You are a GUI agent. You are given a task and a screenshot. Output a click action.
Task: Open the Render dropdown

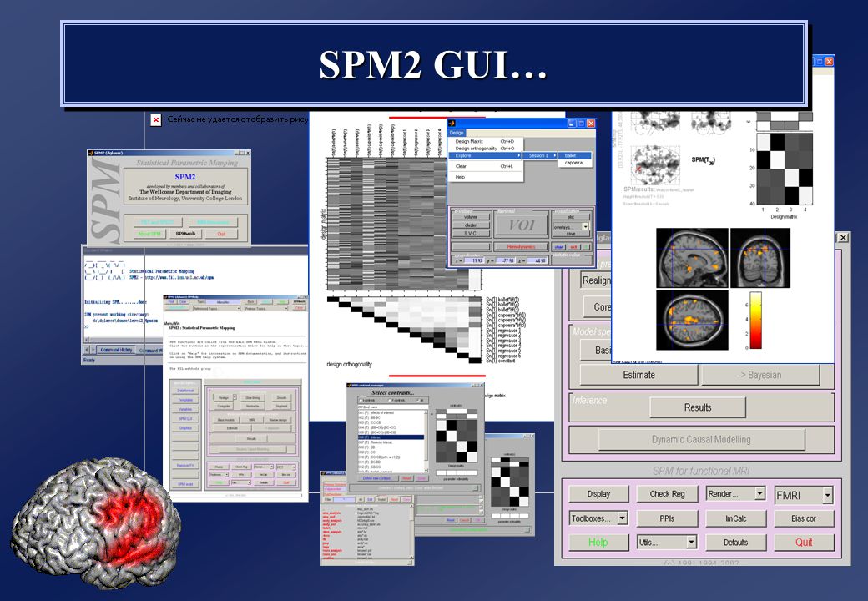(x=735, y=493)
